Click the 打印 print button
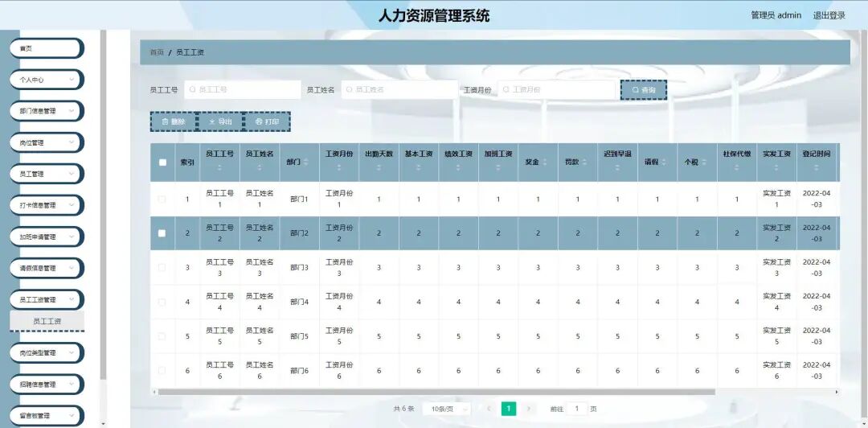The width and height of the screenshot is (868, 428). [x=267, y=121]
